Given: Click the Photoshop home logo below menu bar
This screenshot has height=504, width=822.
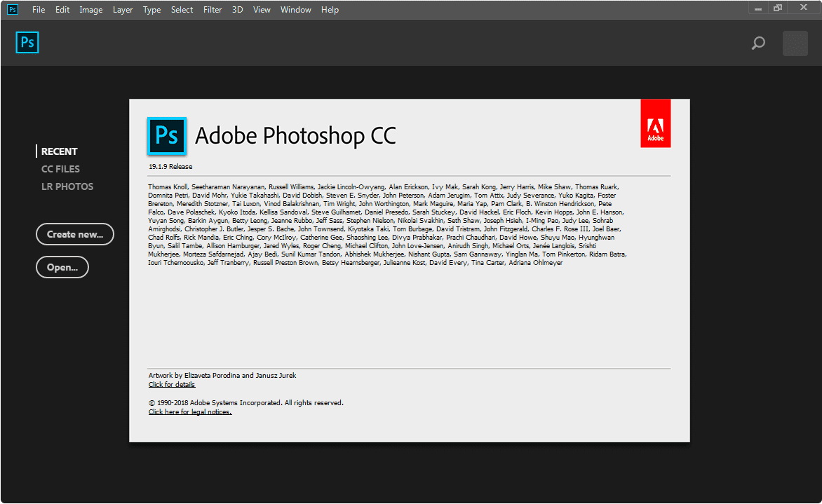Looking at the screenshot, I should click(27, 43).
